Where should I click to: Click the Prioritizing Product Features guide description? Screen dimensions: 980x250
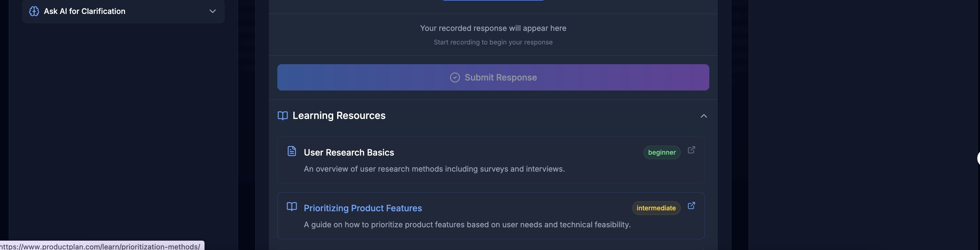467,225
